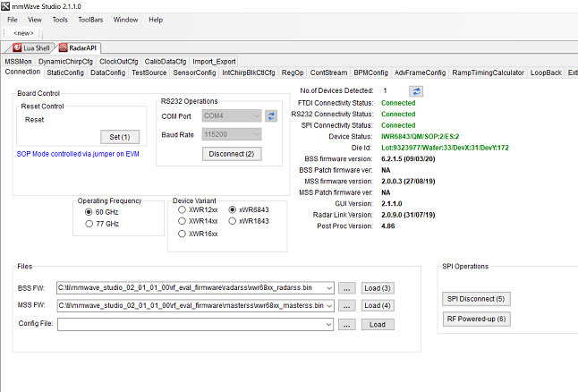This screenshot has height=392, width=578.
Task: Browse for the MSS FW file
Action: click(347, 305)
